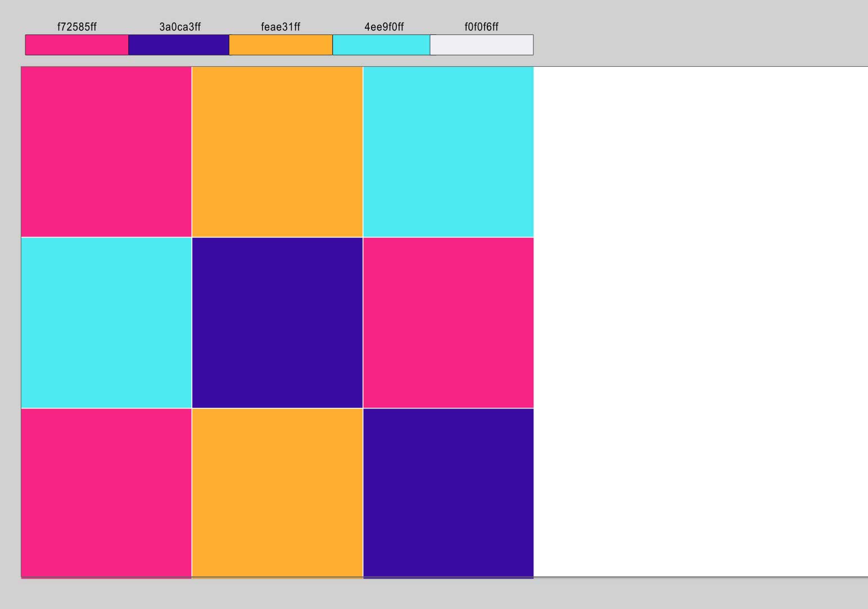Image resolution: width=868 pixels, height=609 pixels.
Task: Select the top-left pink grid square
Action: point(106,152)
